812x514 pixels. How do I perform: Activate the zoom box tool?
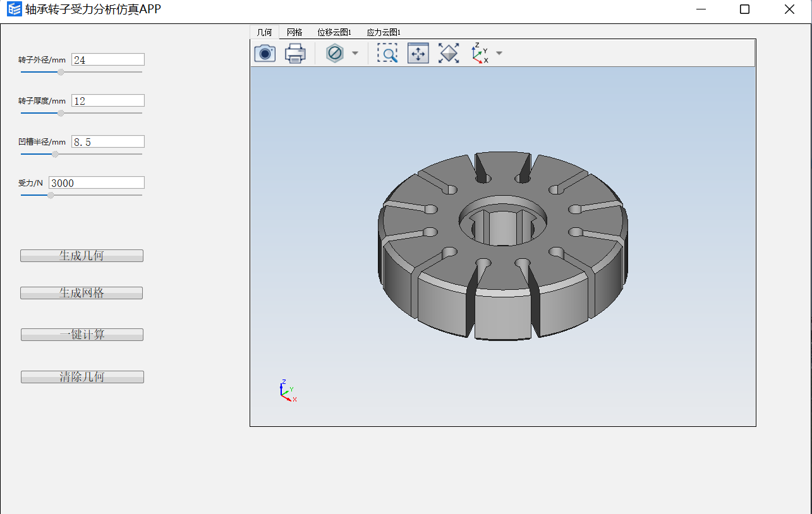(x=387, y=54)
